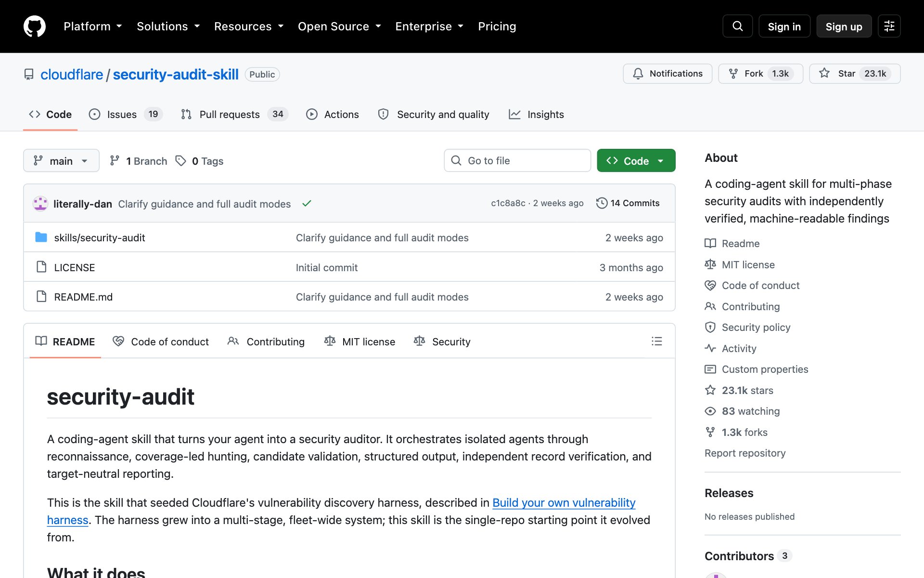Open the search magnifier in header
924x578 pixels.
point(737,26)
